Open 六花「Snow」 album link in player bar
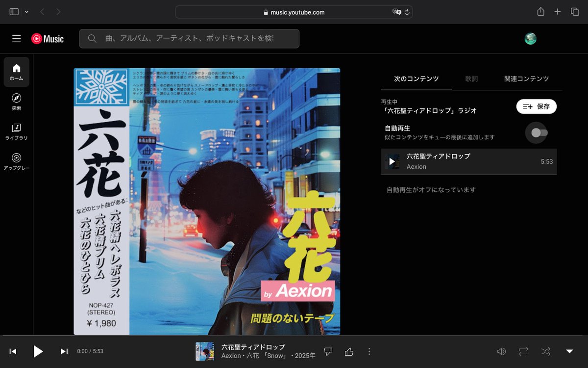588x368 pixels. point(268,356)
